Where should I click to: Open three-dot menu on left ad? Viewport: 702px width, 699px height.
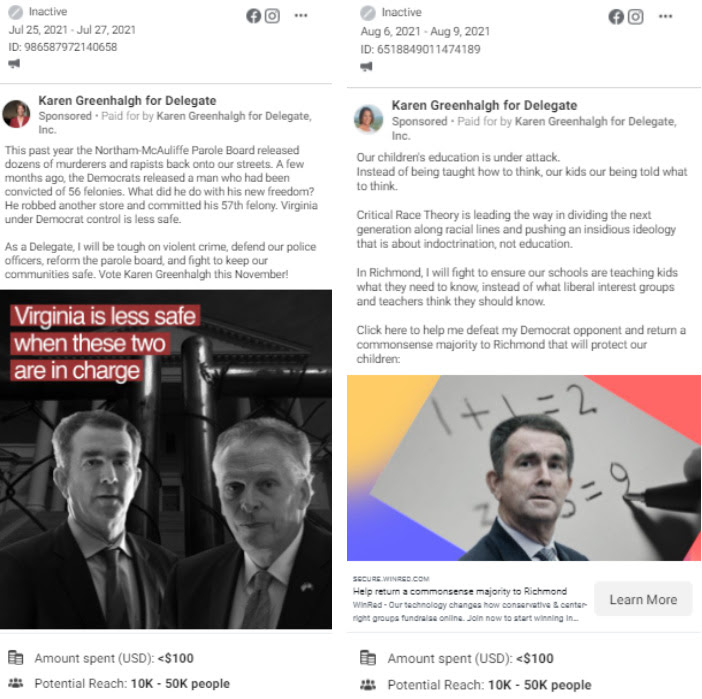pos(301,16)
